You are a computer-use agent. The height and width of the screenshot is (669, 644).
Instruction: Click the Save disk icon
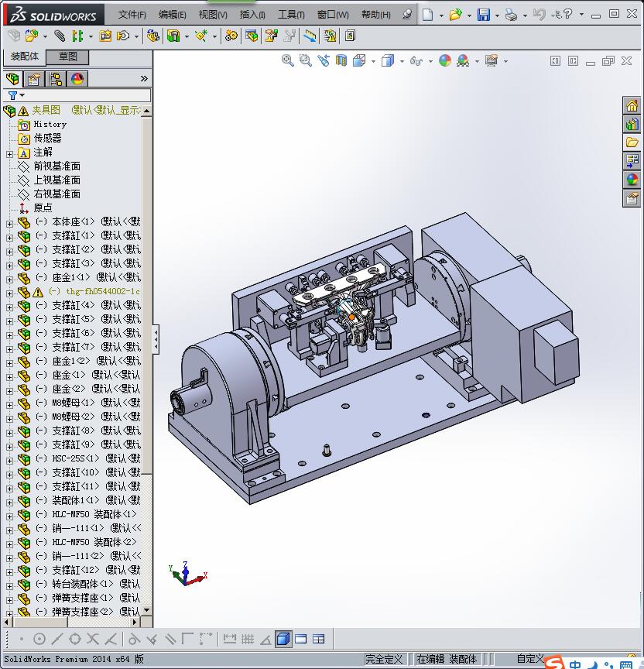484,15
